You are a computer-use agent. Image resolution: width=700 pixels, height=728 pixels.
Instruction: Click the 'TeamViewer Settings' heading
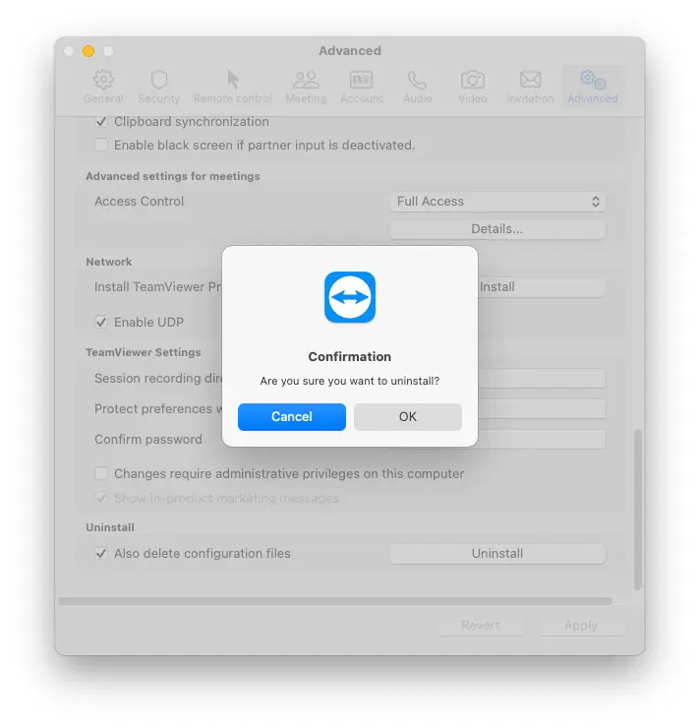(x=144, y=352)
